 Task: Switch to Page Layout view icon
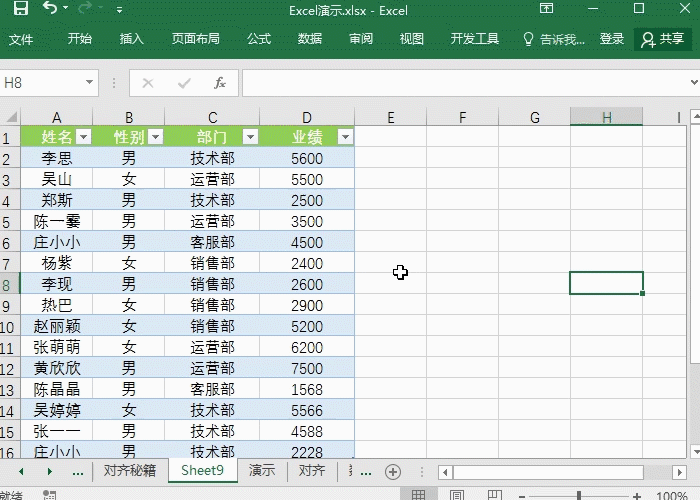click(x=455, y=494)
